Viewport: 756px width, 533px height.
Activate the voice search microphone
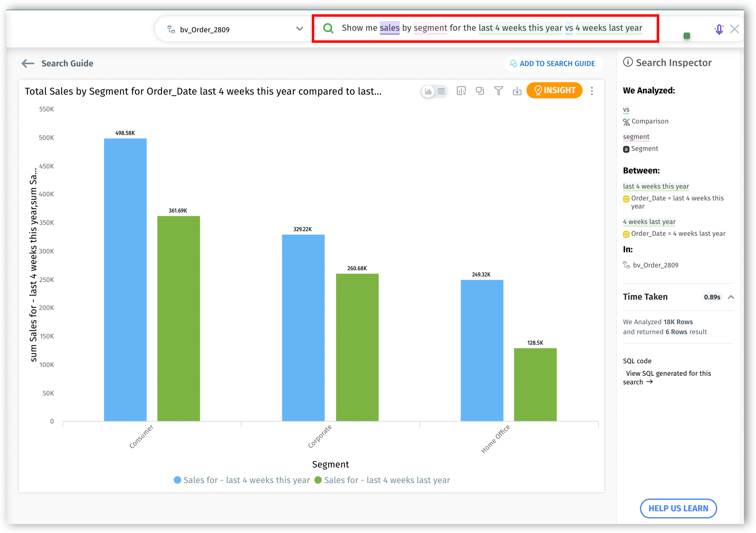pyautogui.click(x=719, y=30)
